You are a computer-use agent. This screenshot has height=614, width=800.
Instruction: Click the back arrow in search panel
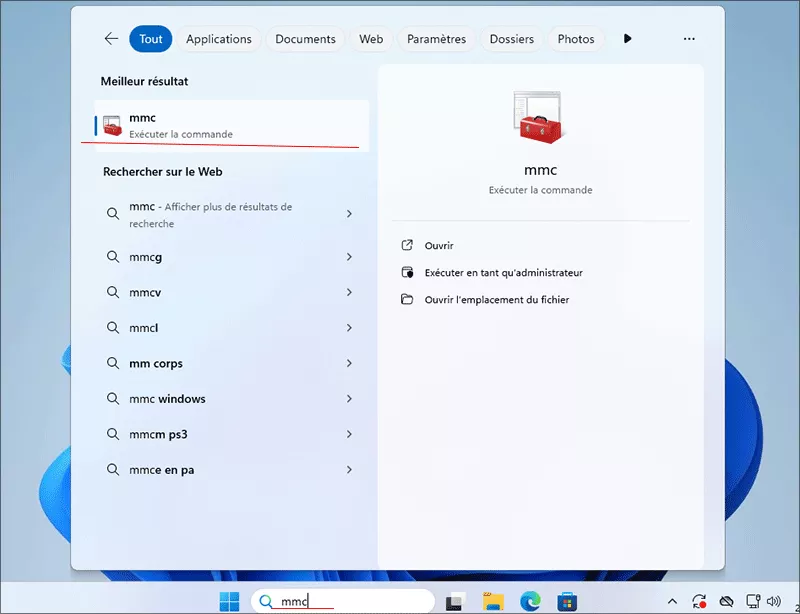coord(111,39)
